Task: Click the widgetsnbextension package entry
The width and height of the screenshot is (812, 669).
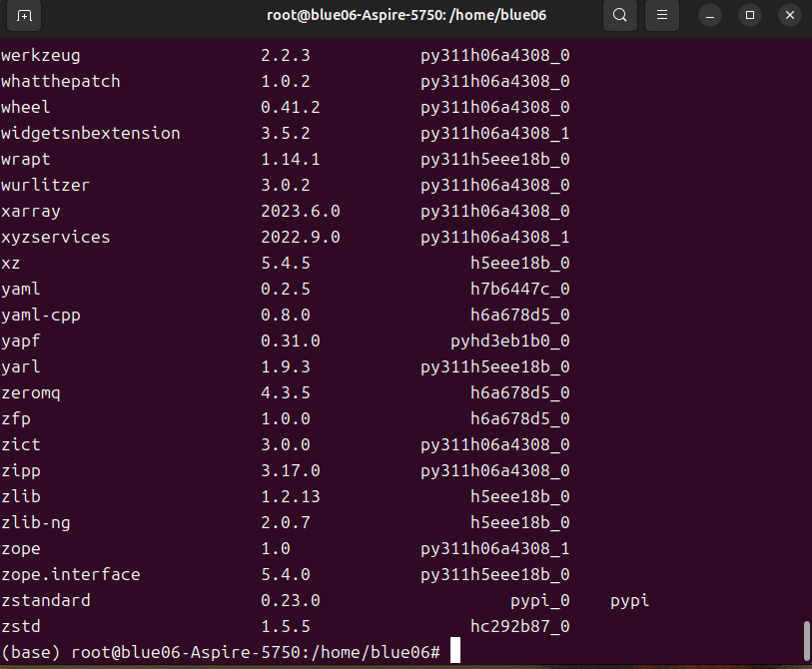Action: [x=91, y=133]
